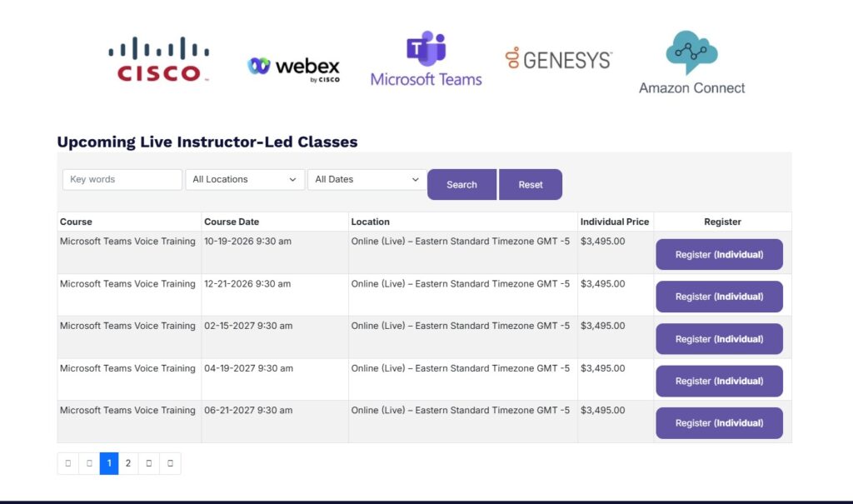The image size is (853, 504).
Task: Register for the 04-19-2027 class
Action: click(x=719, y=381)
